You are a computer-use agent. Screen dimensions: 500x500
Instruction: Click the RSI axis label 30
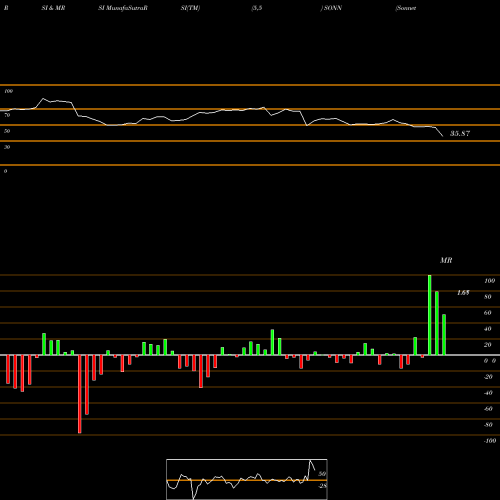pos(7,147)
